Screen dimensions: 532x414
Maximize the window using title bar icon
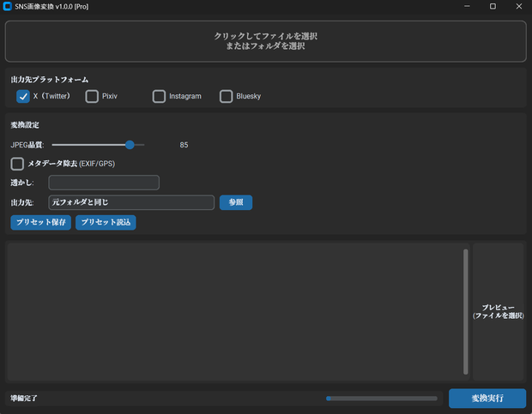[493, 7]
